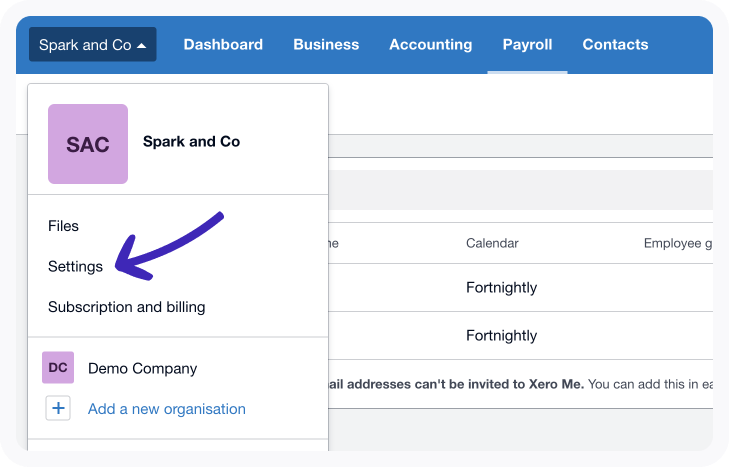
Task: Select the second Fortnightly calendar row
Action: (x=501, y=336)
